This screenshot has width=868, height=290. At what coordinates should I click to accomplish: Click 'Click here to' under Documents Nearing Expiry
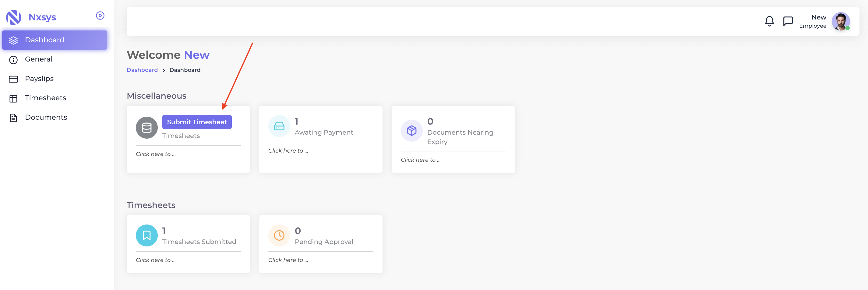tap(421, 160)
